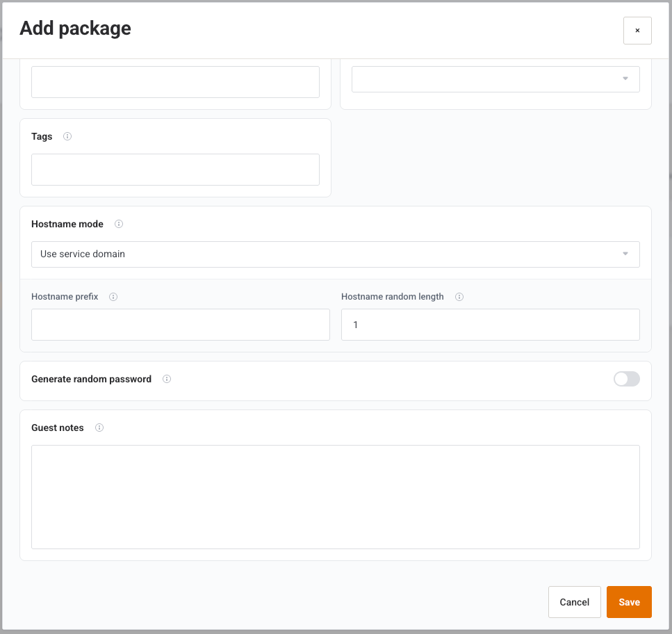Click the Hostname mode info icon
Screen dimensions: 672x634
point(119,224)
